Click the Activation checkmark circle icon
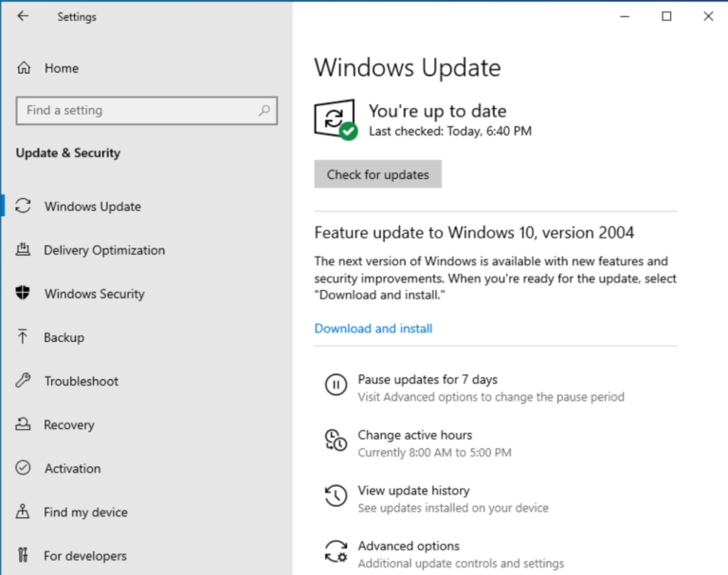 (x=23, y=468)
